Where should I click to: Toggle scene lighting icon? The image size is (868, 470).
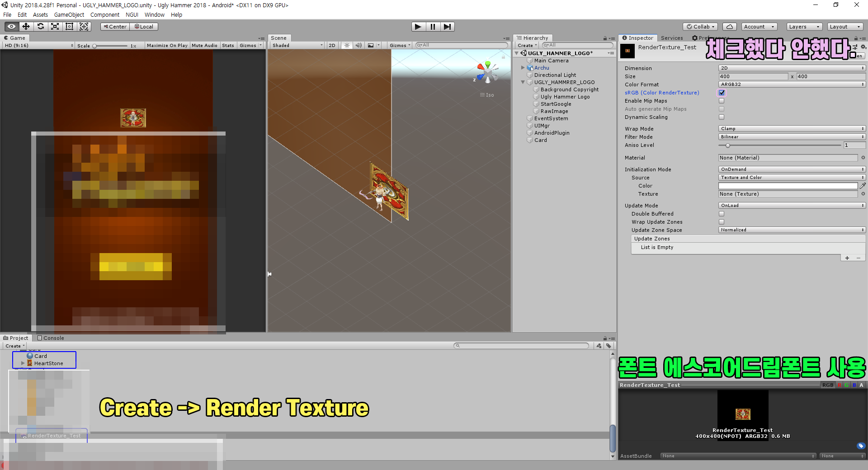(347, 45)
